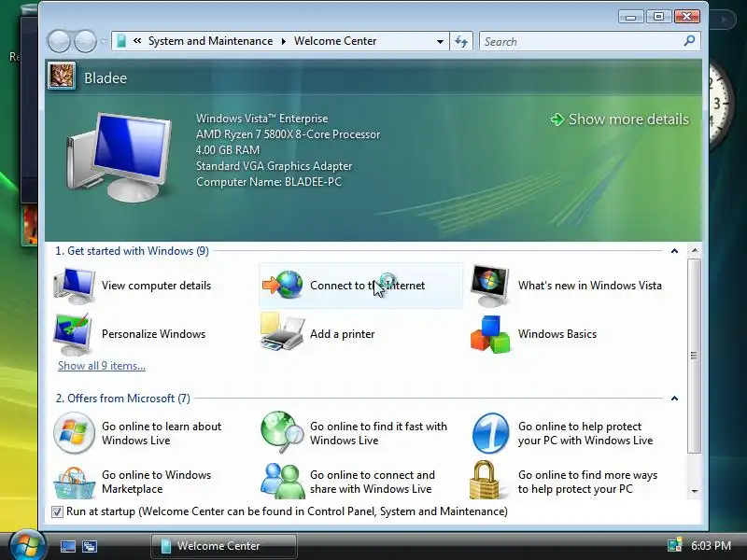Click the Computer Name: BLADEE-PC text
The height and width of the screenshot is (560, 747).
coord(269,182)
